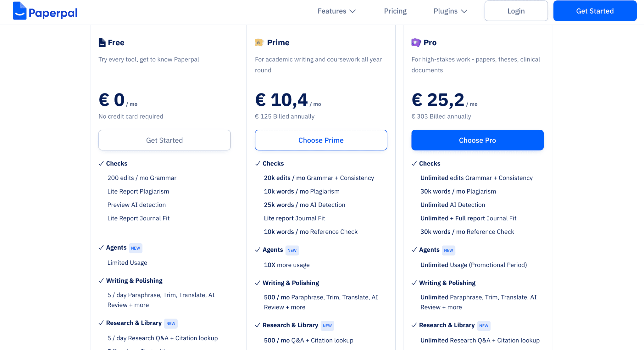This screenshot has width=644, height=350.
Task: Click the € 10,4 / mo Prime price
Action: (288, 100)
